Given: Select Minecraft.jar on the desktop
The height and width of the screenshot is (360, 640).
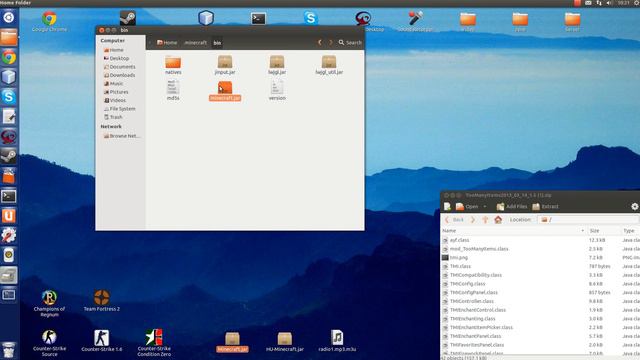Looking at the screenshot, I should pyautogui.click(x=232, y=342).
